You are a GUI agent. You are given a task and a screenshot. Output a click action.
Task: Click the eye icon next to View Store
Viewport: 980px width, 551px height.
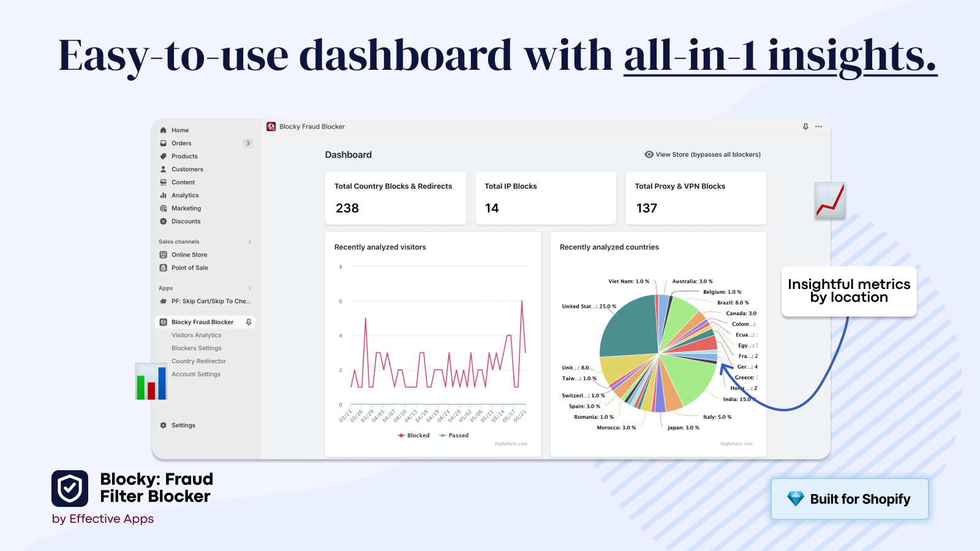pyautogui.click(x=649, y=154)
